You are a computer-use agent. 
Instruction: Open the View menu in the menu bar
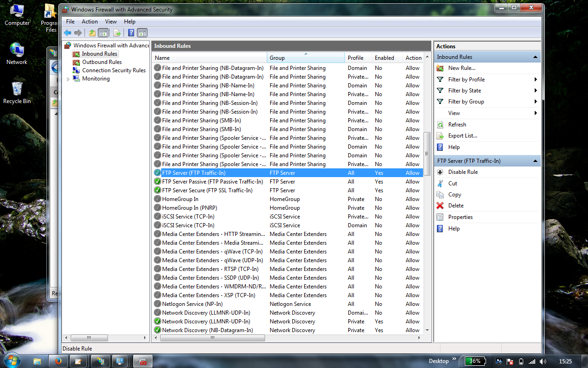(x=111, y=22)
